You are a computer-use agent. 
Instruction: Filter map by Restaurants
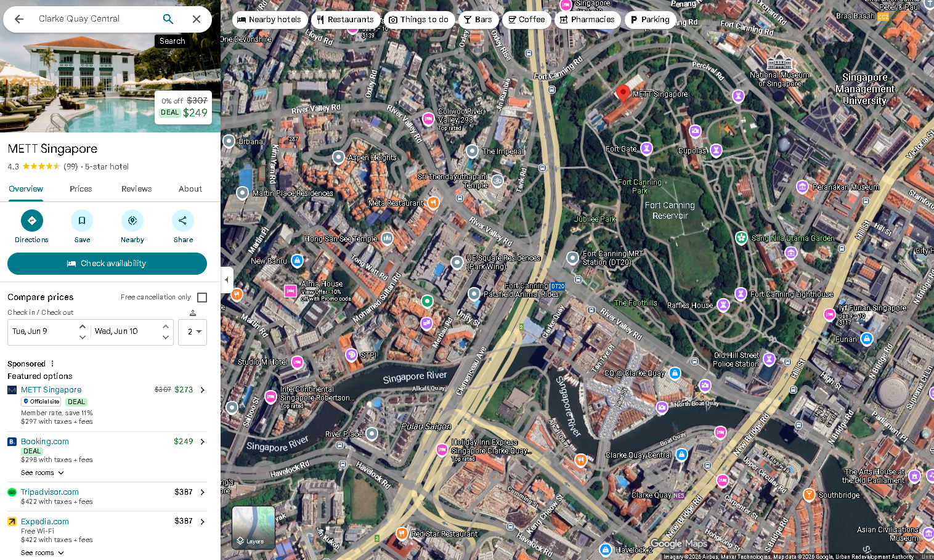click(345, 20)
